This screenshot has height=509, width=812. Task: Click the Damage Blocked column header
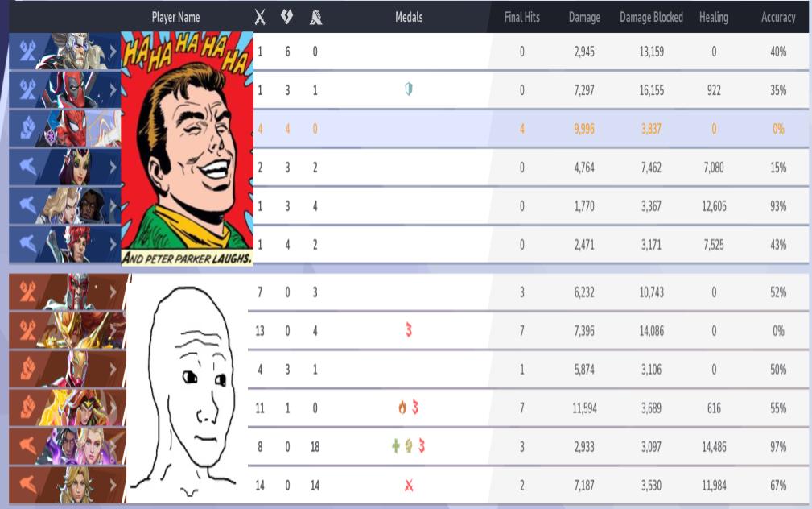652,17
